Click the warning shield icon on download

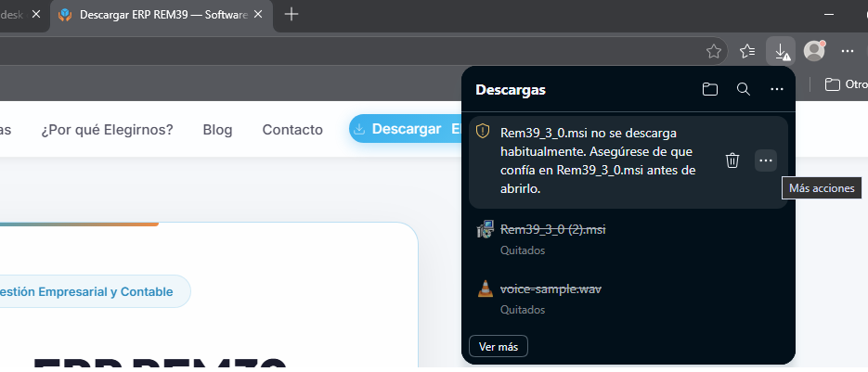483,131
